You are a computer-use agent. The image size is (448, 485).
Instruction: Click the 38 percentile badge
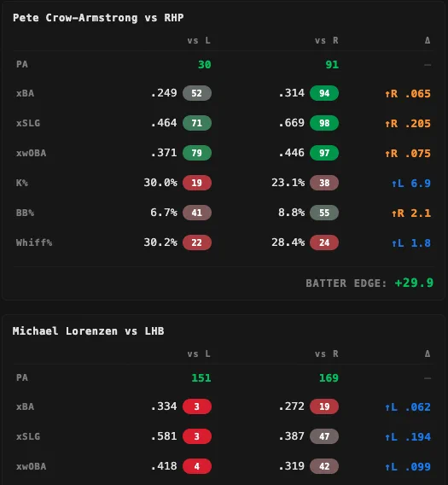[x=324, y=183]
